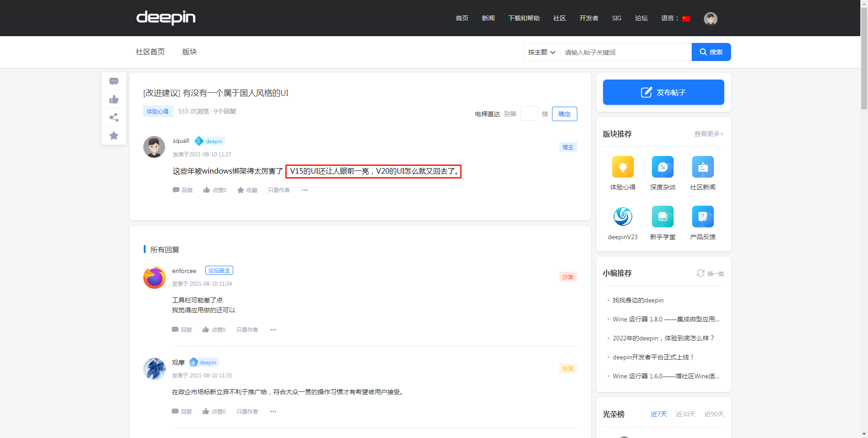Reply to enforcee's comment
Image resolution: width=868 pixels, height=438 pixels.
182,330
